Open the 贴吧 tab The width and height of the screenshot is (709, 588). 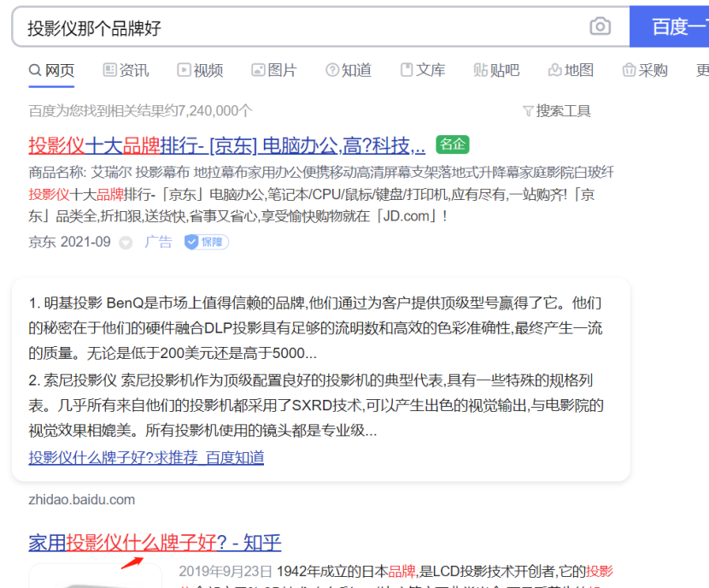coord(496,71)
